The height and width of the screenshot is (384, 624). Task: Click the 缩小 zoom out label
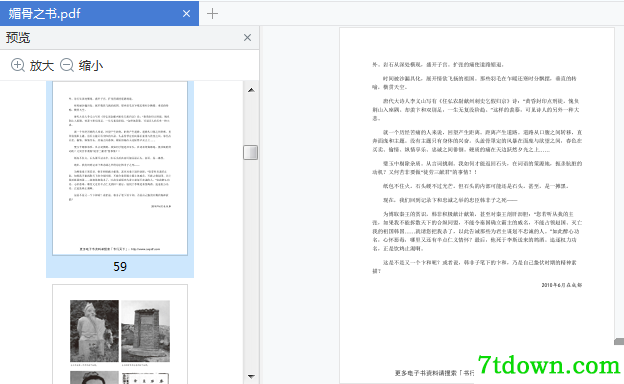(x=91, y=65)
